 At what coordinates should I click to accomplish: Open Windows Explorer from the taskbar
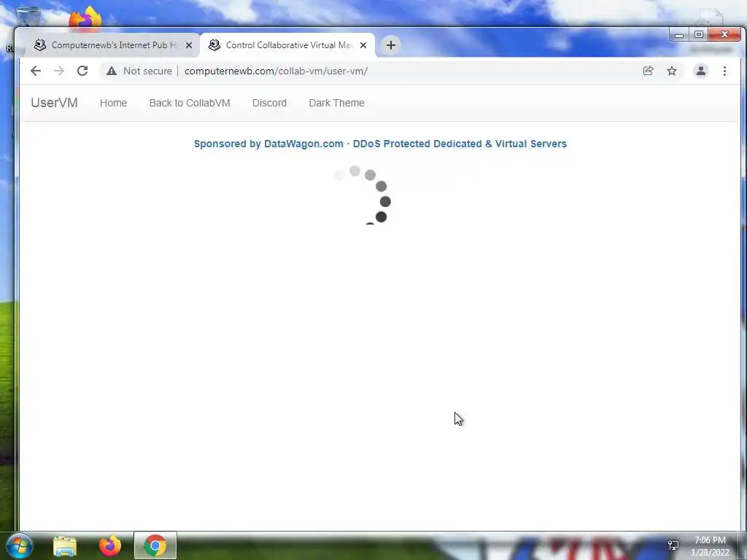point(65,545)
